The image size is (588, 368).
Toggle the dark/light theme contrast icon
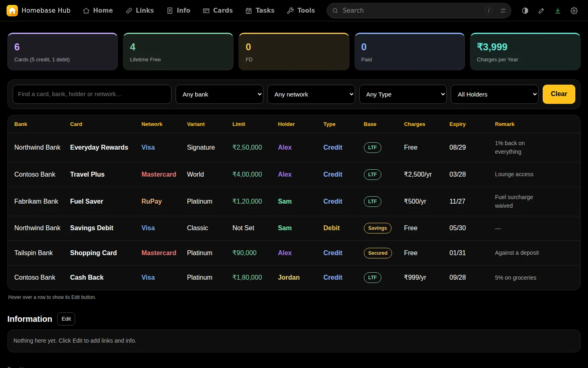point(525,11)
